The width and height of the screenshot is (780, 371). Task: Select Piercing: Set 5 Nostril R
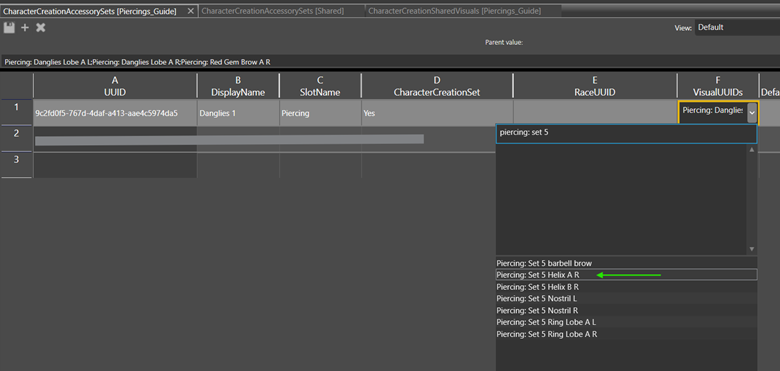(626, 310)
